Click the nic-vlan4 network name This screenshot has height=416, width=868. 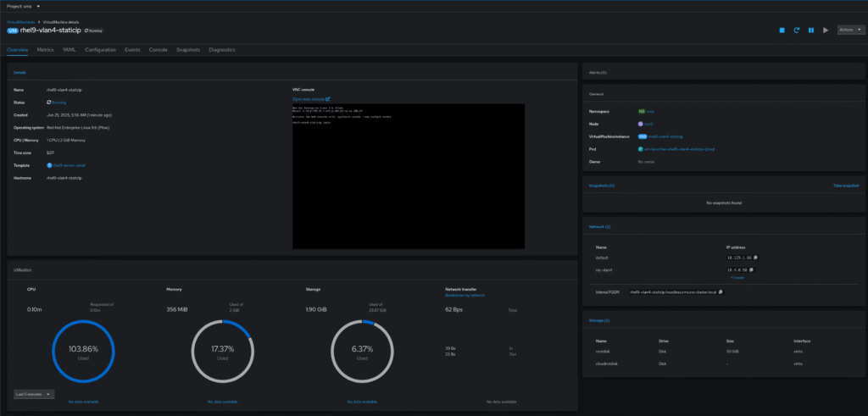[604, 270]
